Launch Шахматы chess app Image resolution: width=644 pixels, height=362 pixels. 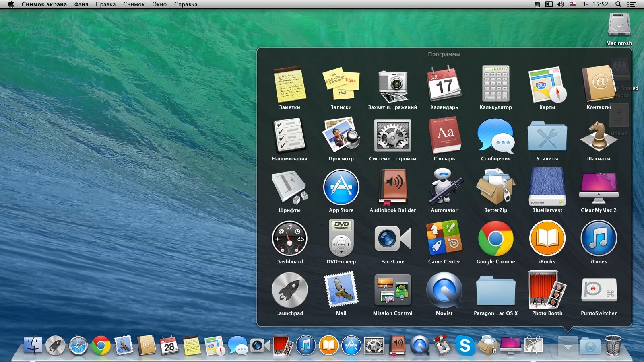point(599,136)
